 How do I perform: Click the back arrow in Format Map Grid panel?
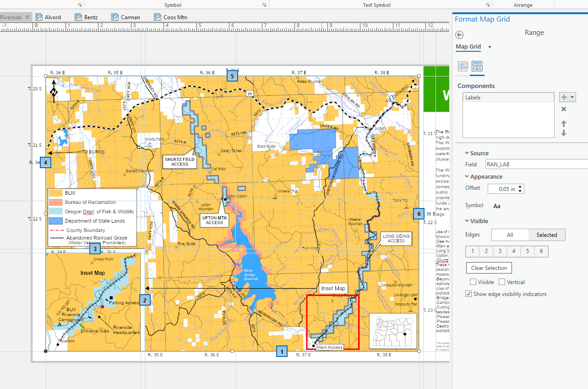(459, 35)
